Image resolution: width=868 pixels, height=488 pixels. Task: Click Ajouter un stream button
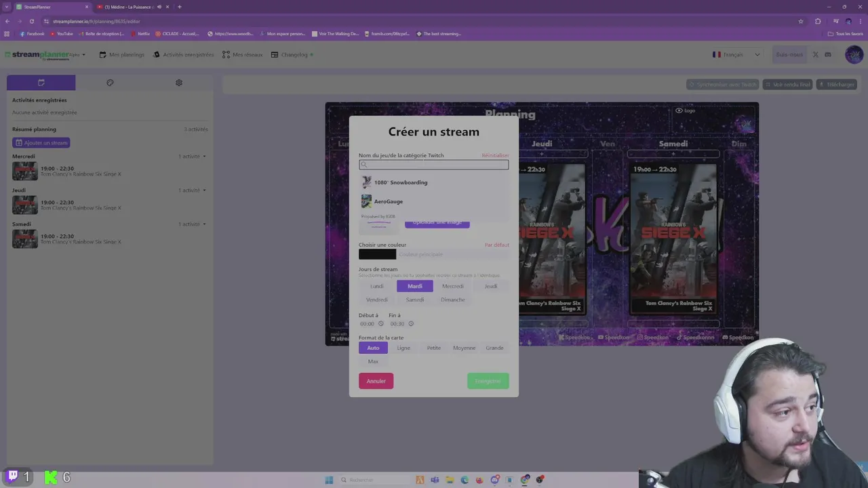[x=41, y=143]
